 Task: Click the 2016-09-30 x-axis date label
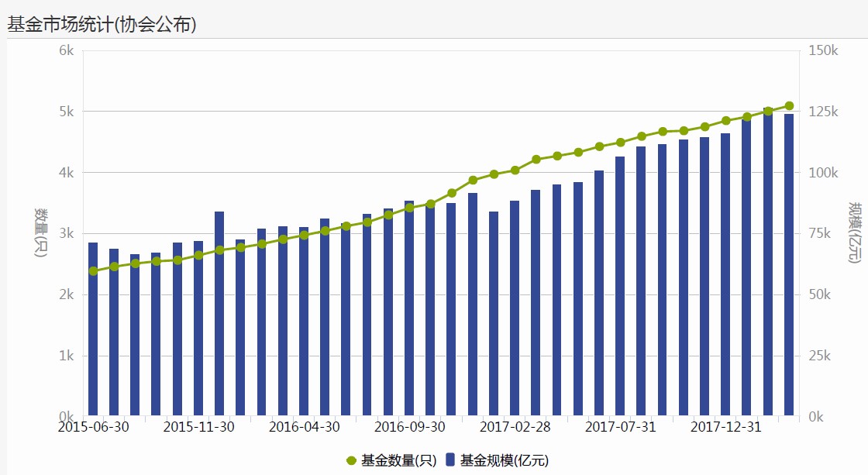click(409, 427)
